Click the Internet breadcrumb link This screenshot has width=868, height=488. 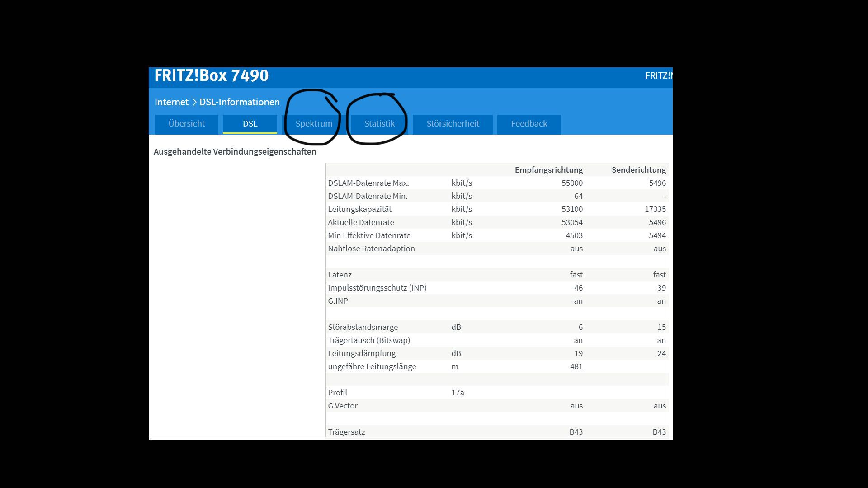(x=171, y=102)
